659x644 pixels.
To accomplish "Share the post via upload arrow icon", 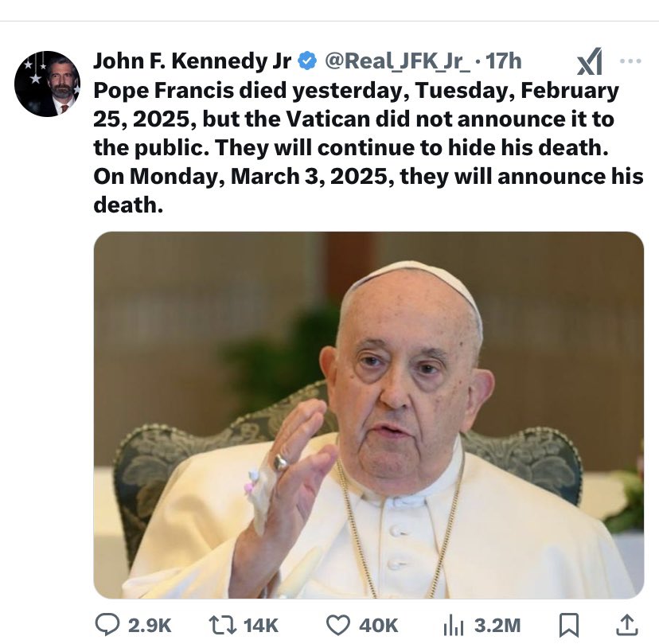I will tap(626, 625).
